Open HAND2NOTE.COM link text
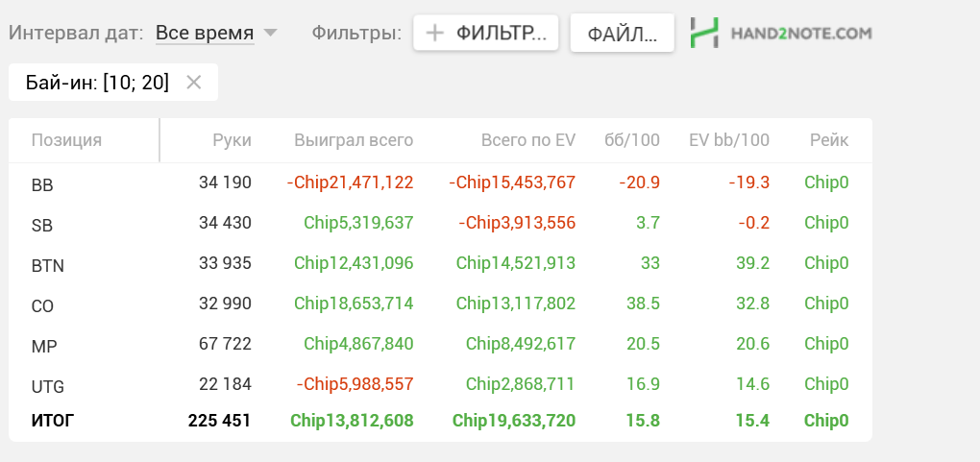The image size is (980, 462). (800, 33)
